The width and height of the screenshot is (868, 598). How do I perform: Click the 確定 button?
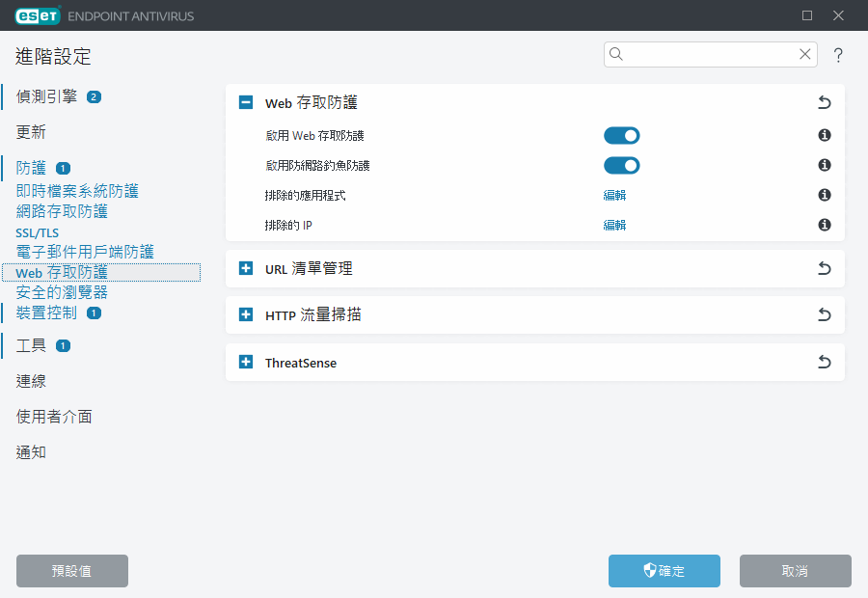point(664,571)
